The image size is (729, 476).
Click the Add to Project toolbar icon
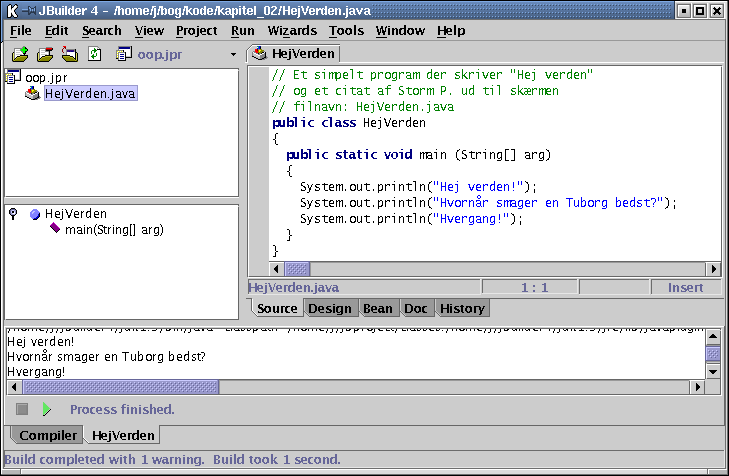(20, 54)
